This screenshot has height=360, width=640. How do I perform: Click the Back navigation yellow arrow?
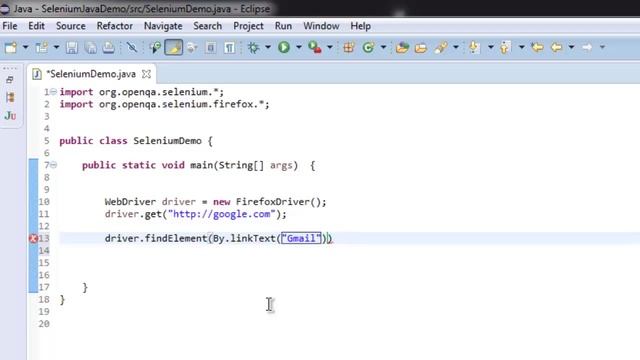click(x=556, y=48)
